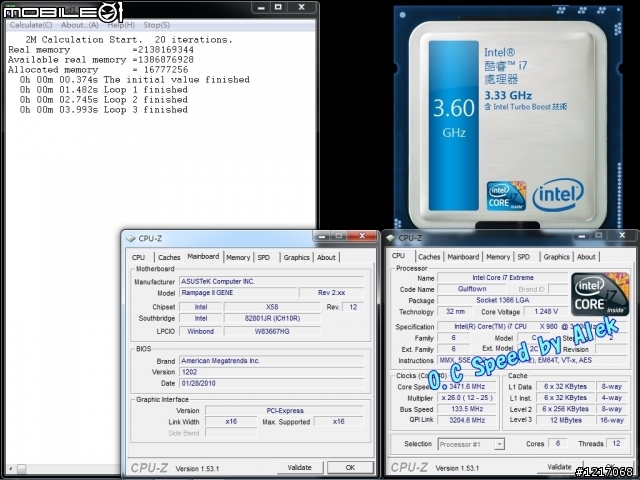Click Rampage II GENE model field
640x480 pixels.
click(x=238, y=293)
